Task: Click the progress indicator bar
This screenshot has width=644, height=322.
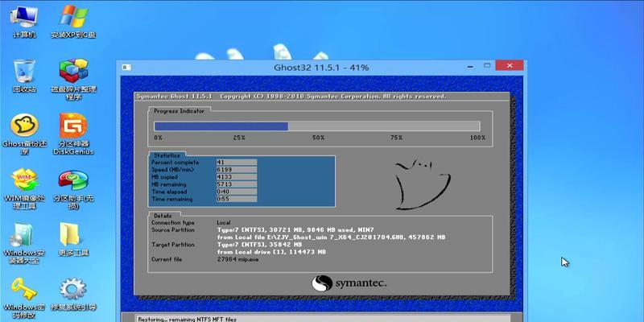Action: [316, 126]
